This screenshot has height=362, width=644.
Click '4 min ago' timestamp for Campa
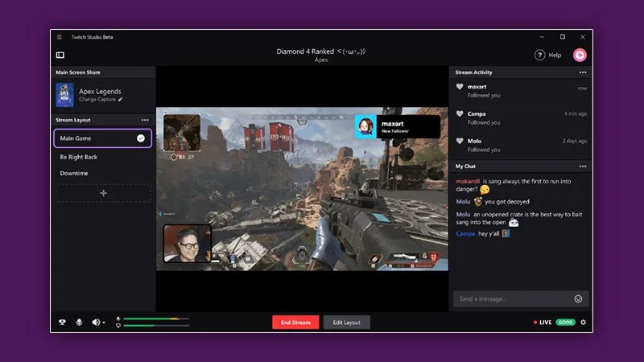(x=576, y=113)
